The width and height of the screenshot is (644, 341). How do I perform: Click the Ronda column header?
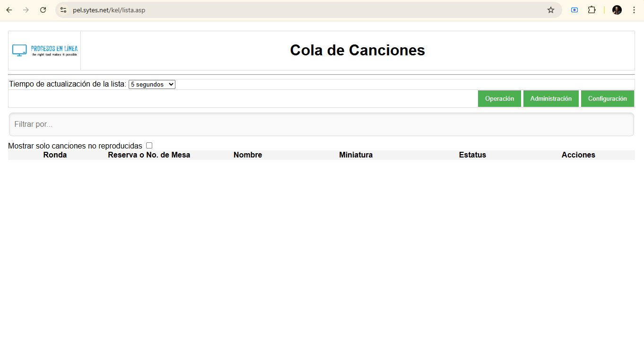55,155
